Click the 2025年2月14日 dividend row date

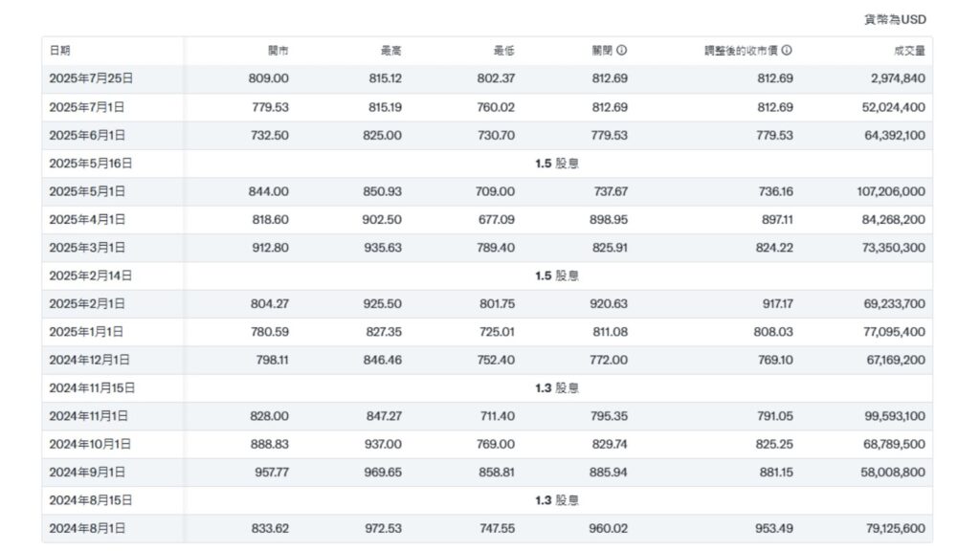[x=91, y=275]
